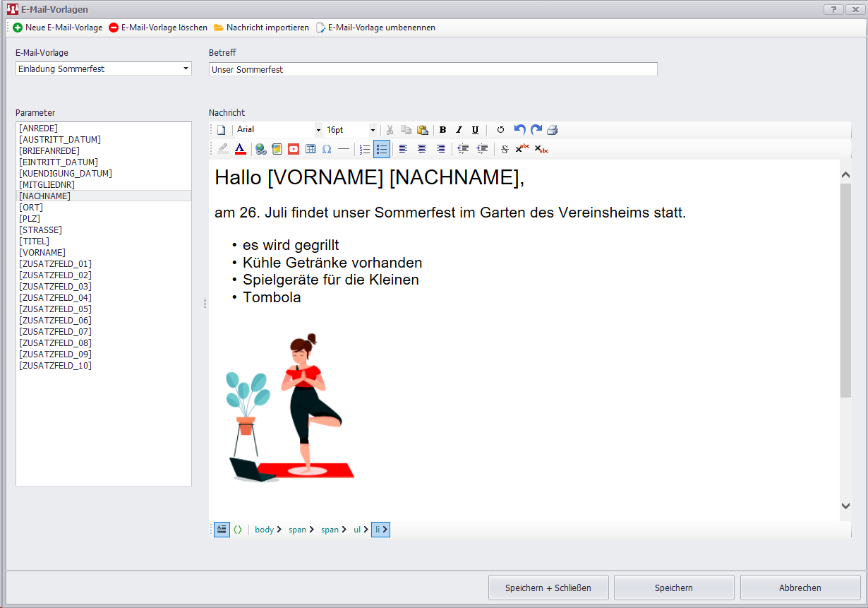
Task: Print the message with the printer icon
Action: point(553,130)
